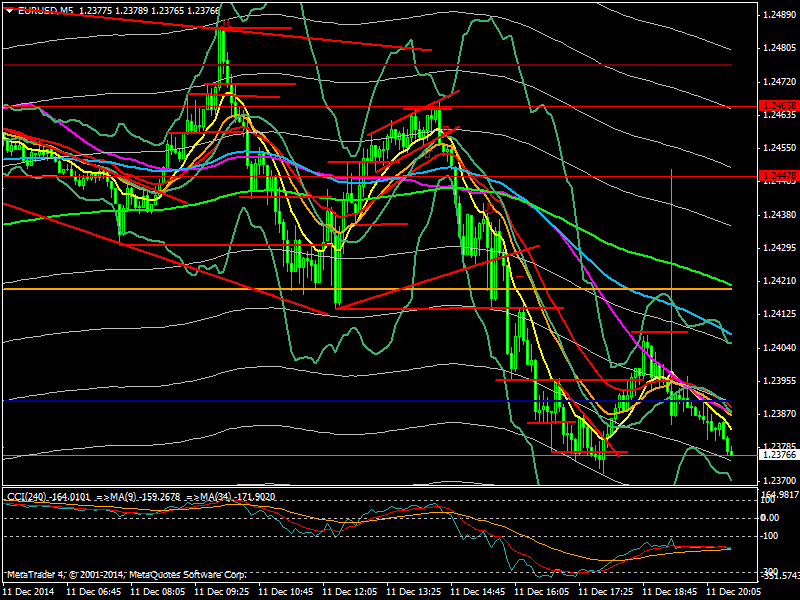Screen dimensions: 800x600
Task: Click time axis label 11 Dec 18:45
Action: (x=670, y=591)
